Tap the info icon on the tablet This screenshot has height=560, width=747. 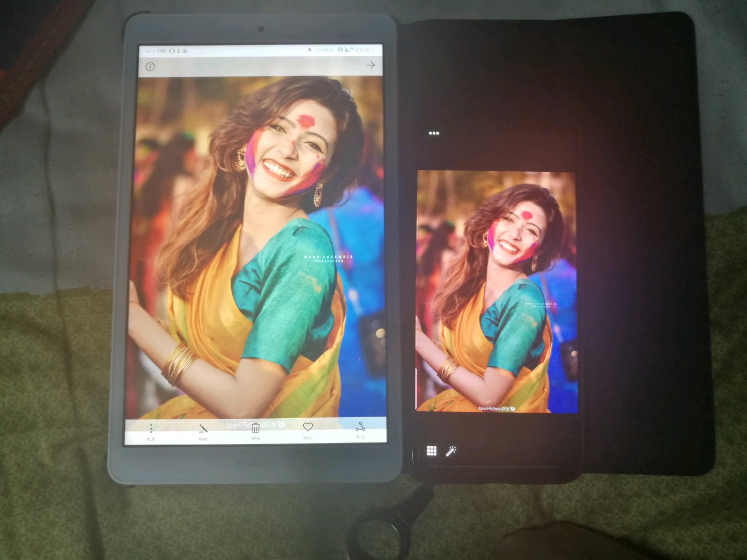150,67
